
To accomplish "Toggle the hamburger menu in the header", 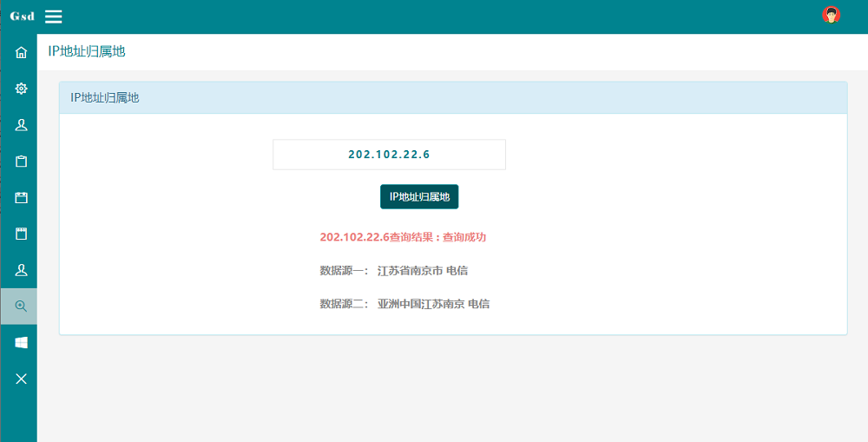I will tap(54, 16).
